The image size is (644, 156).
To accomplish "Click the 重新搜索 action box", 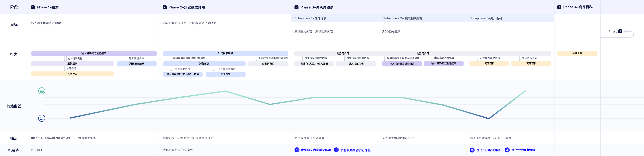I will pos(72,64).
